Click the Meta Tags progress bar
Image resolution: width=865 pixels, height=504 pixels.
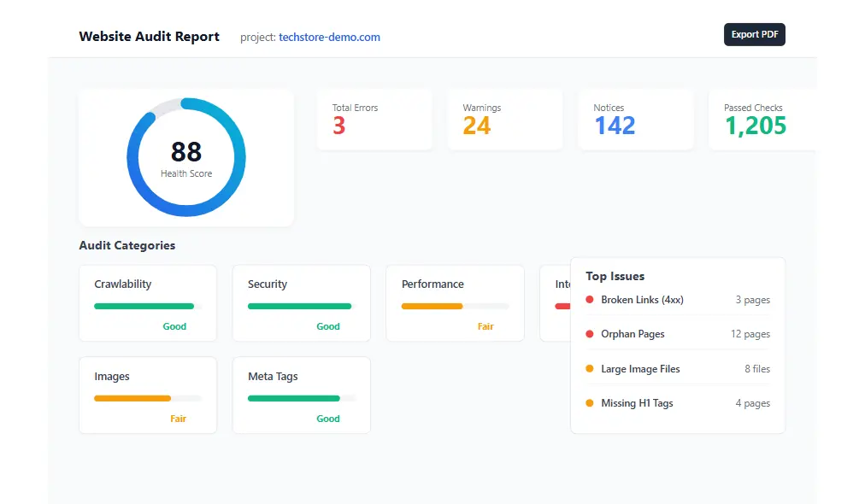pyautogui.click(x=301, y=398)
